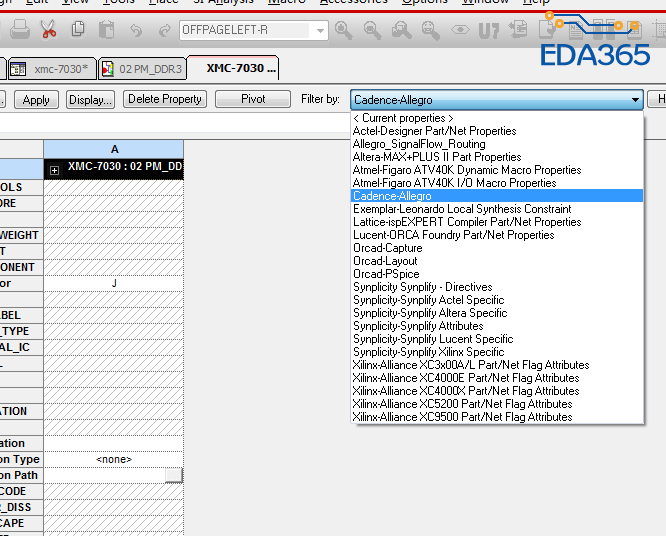Click the Back Annotate icon
This screenshot has height=536, width=666.
(x=518, y=30)
